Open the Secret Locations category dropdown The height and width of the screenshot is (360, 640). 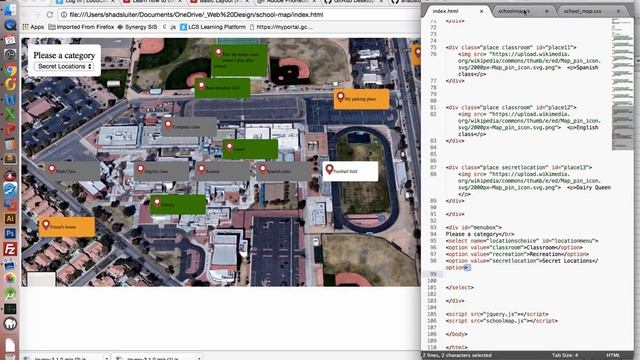point(64,66)
